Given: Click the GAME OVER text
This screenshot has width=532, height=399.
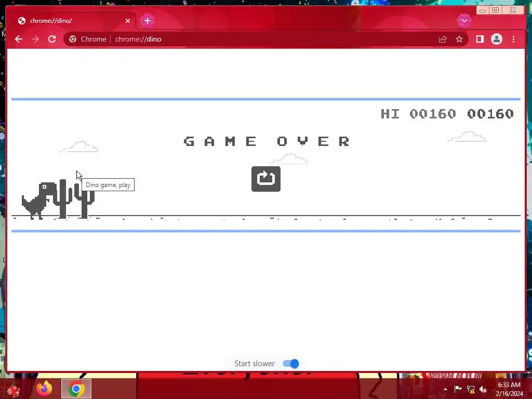Looking at the screenshot, I should coord(267,141).
